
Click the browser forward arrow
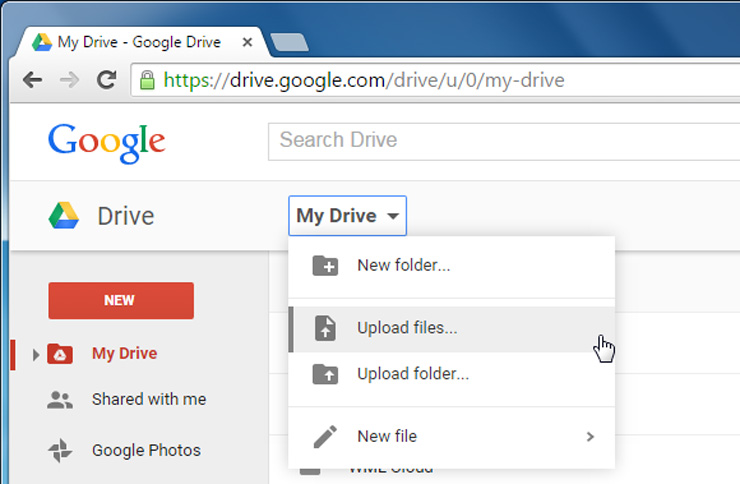(69, 80)
